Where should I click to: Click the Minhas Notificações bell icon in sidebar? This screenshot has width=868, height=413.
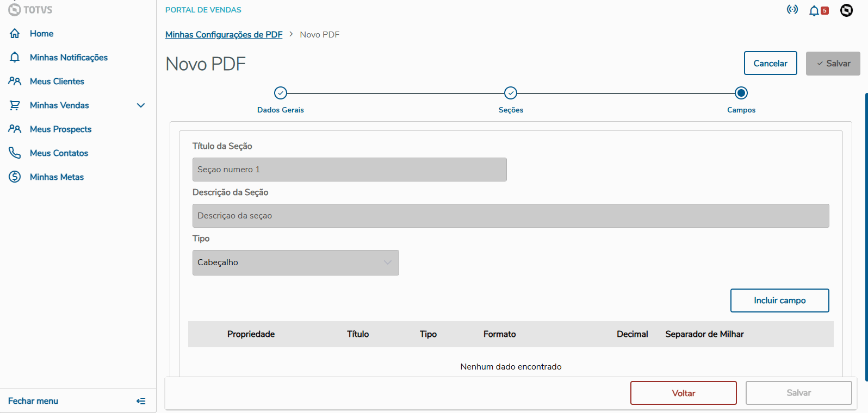coord(15,58)
